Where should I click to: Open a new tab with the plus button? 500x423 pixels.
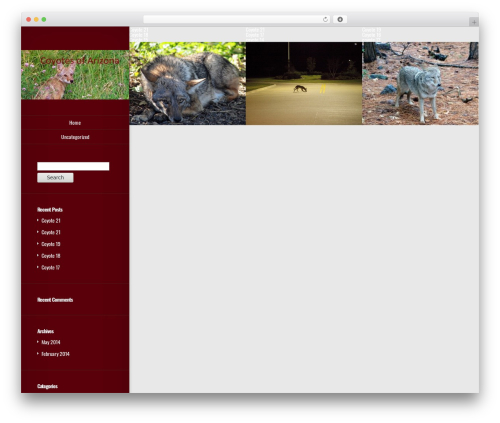tap(474, 22)
